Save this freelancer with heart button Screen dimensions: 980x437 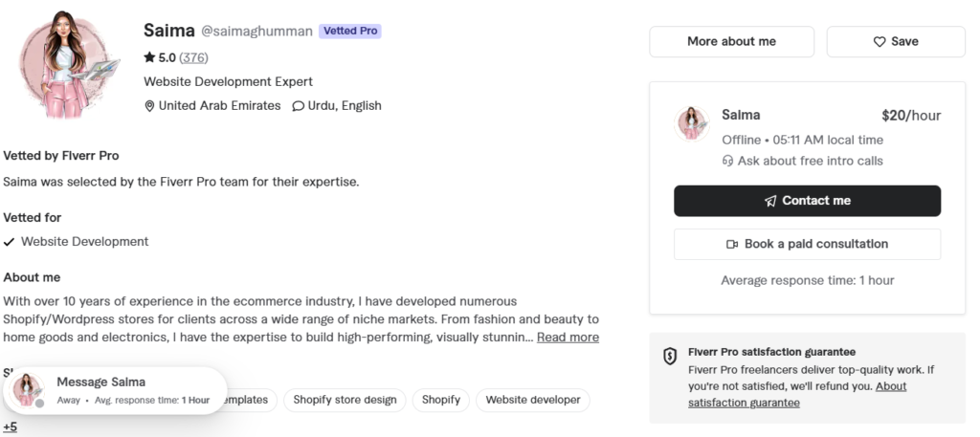click(896, 42)
